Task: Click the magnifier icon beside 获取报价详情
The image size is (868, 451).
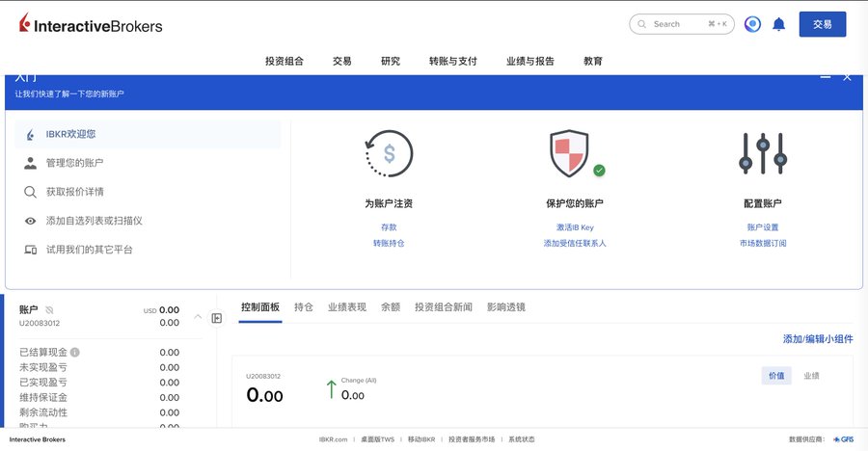Action: [x=31, y=192]
